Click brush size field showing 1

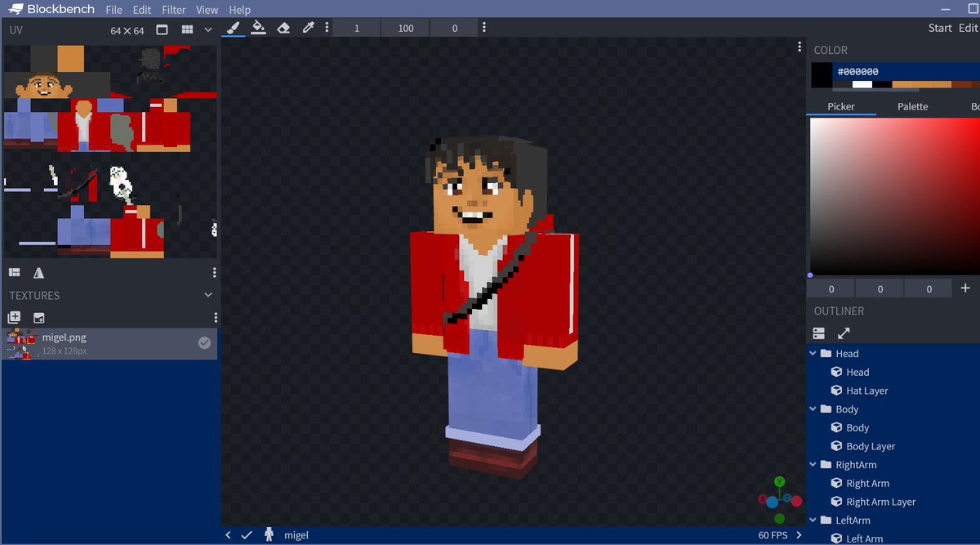click(357, 28)
